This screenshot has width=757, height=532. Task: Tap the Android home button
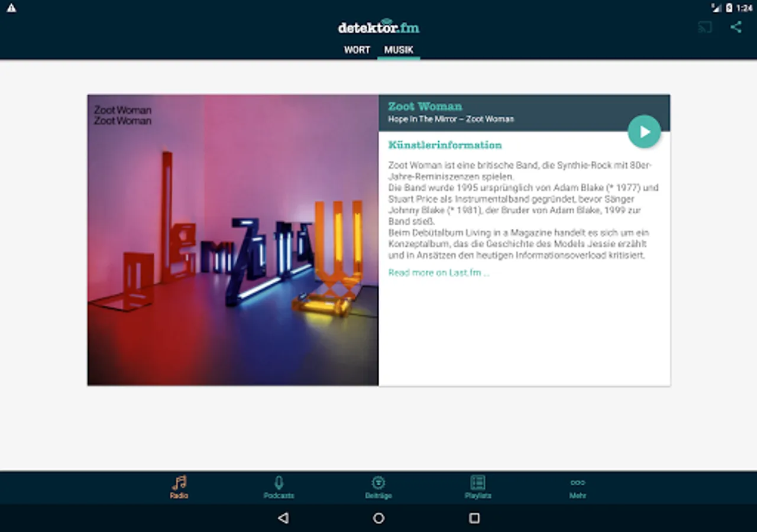click(378, 518)
